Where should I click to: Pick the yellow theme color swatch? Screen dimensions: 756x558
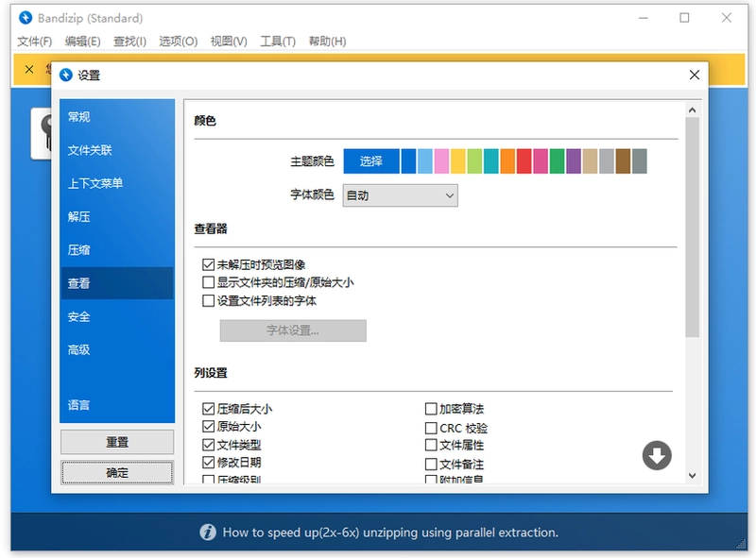click(458, 161)
